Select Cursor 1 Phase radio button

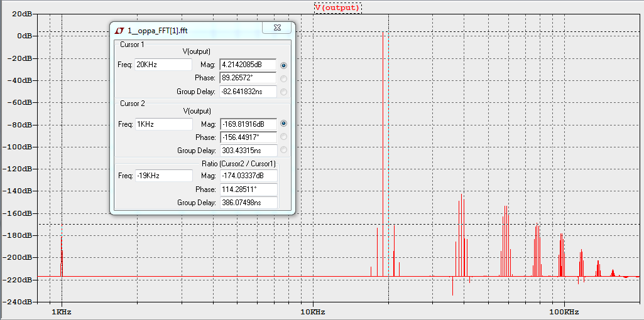pos(283,78)
